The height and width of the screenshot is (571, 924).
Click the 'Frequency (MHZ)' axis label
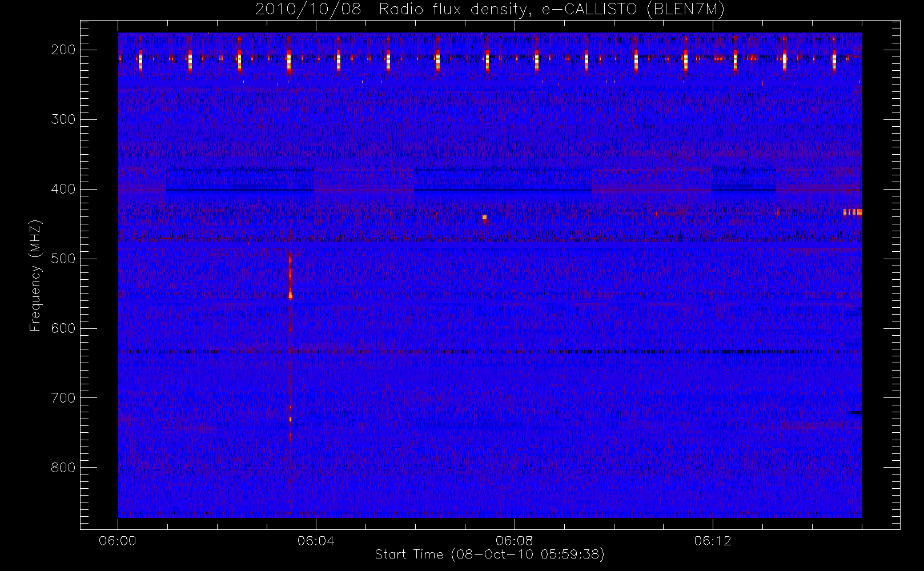tap(35, 275)
